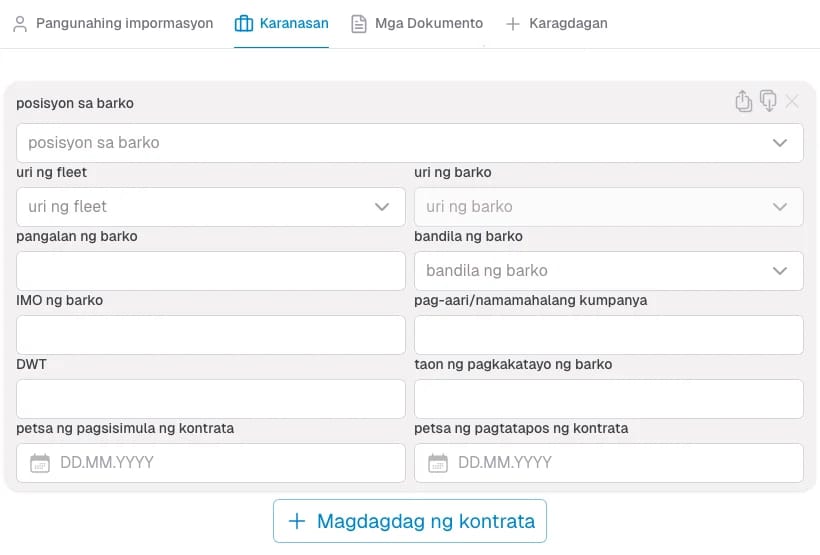
Task: Select the bandila ng barko dropdown
Action: (608, 271)
